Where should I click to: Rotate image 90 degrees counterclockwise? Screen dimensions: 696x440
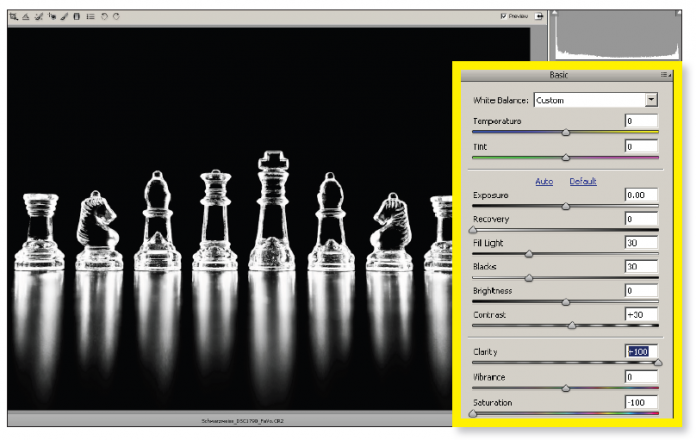coord(105,17)
